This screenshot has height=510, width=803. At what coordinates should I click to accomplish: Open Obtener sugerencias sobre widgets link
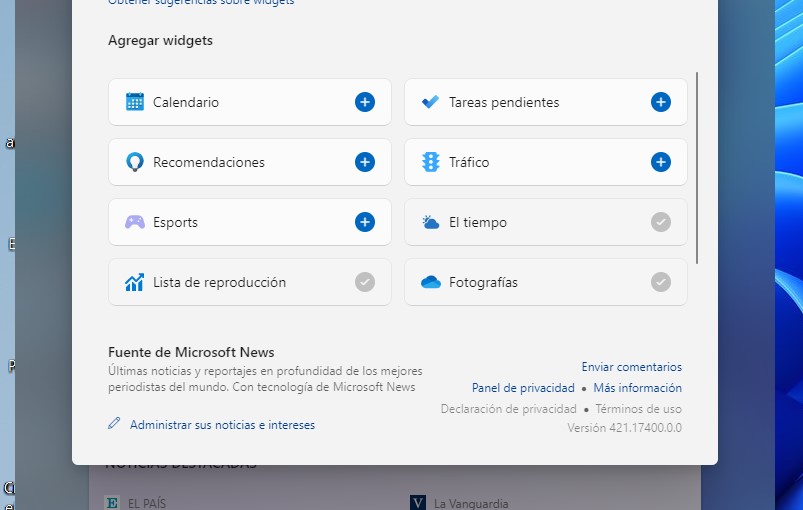click(201, 3)
